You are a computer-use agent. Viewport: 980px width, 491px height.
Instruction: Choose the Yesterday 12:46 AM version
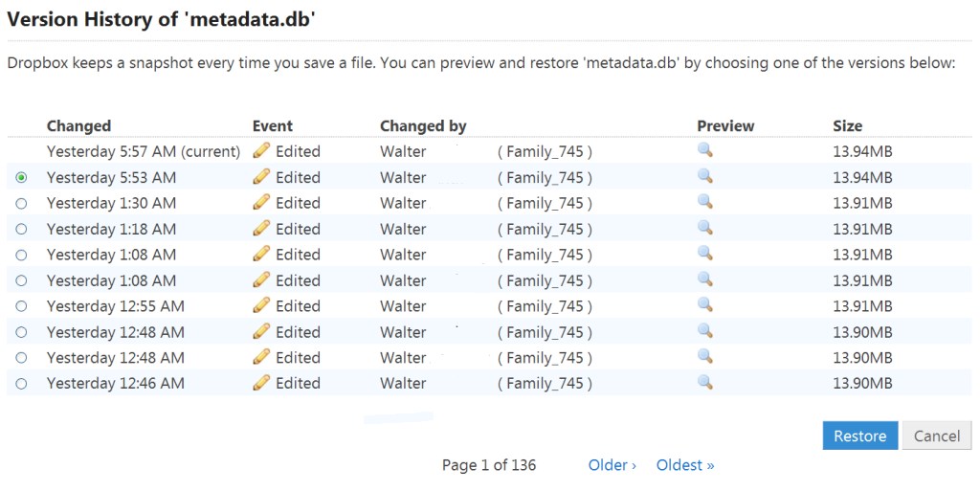[22, 383]
